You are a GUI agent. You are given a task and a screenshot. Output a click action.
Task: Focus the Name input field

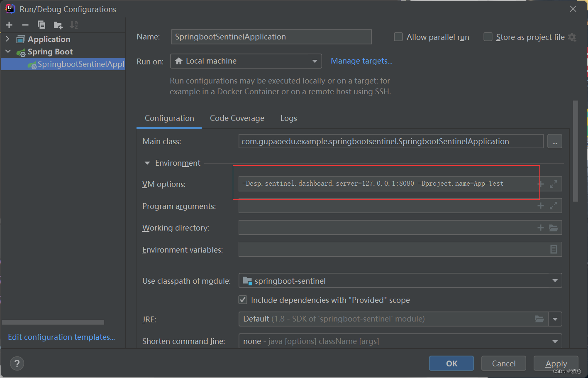point(271,37)
